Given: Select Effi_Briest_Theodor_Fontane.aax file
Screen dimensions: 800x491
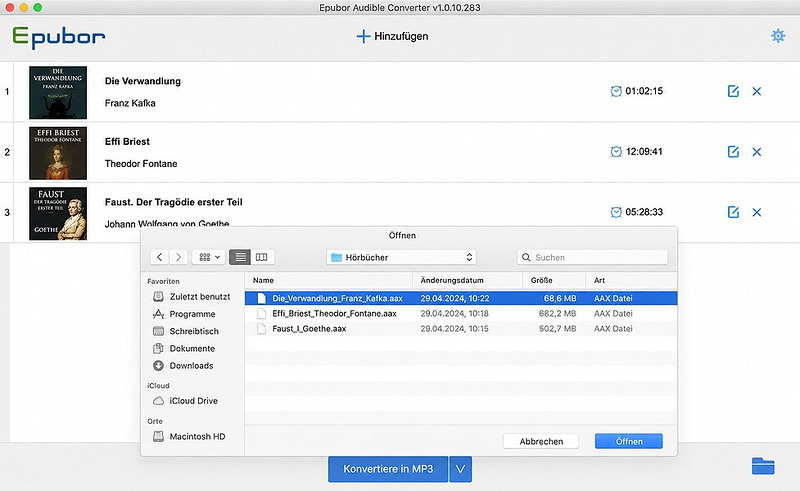Looking at the screenshot, I should (461, 313).
